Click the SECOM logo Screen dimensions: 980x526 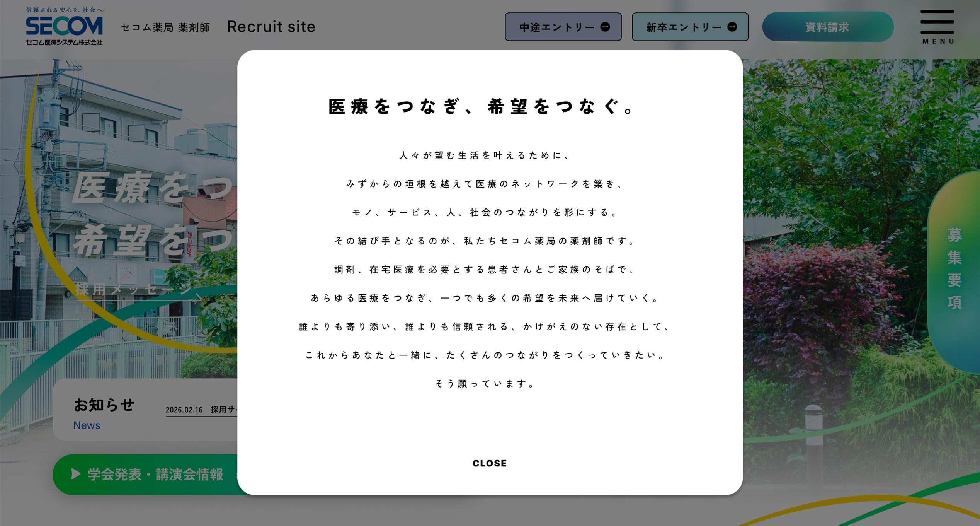tap(64, 27)
